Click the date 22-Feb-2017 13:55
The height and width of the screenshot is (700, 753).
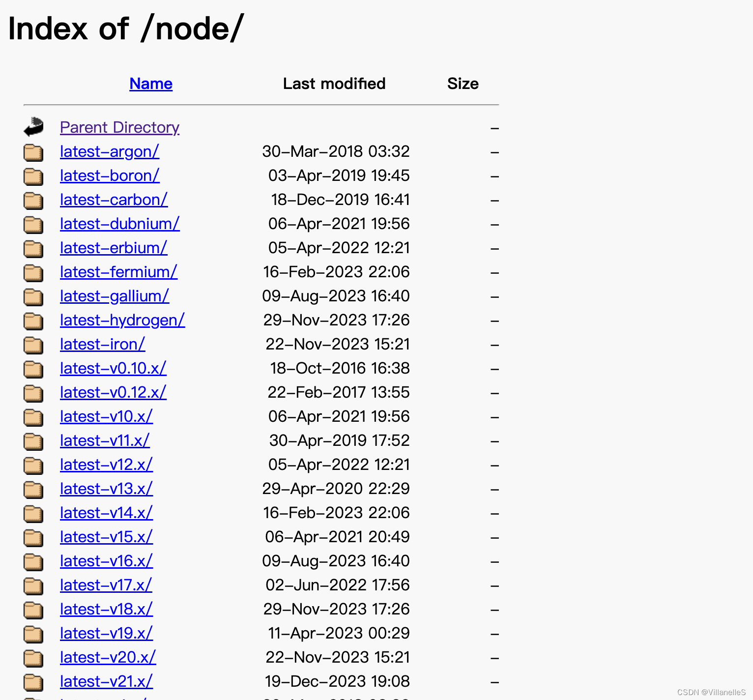pyautogui.click(x=339, y=392)
